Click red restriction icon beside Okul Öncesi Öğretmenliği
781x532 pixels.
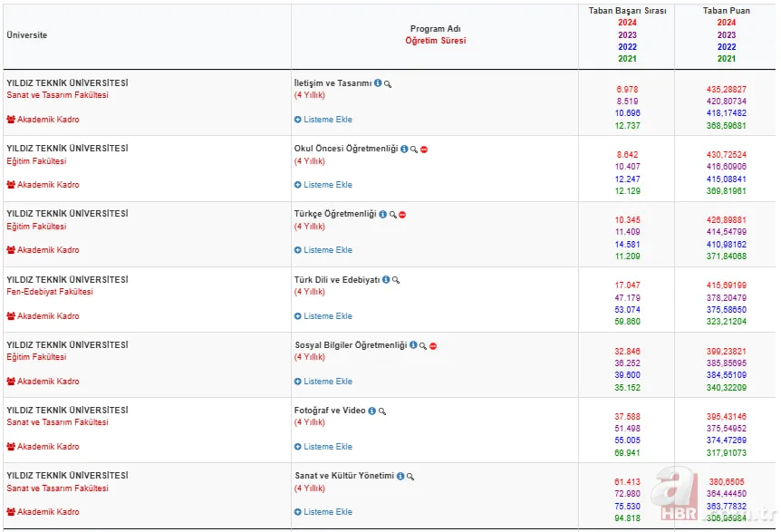423,150
